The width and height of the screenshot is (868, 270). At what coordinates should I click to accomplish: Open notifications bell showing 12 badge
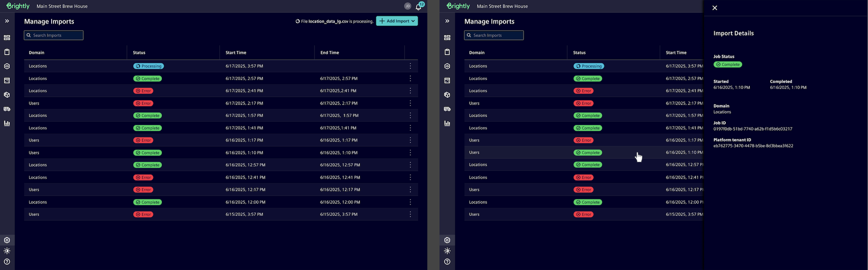pos(419,6)
